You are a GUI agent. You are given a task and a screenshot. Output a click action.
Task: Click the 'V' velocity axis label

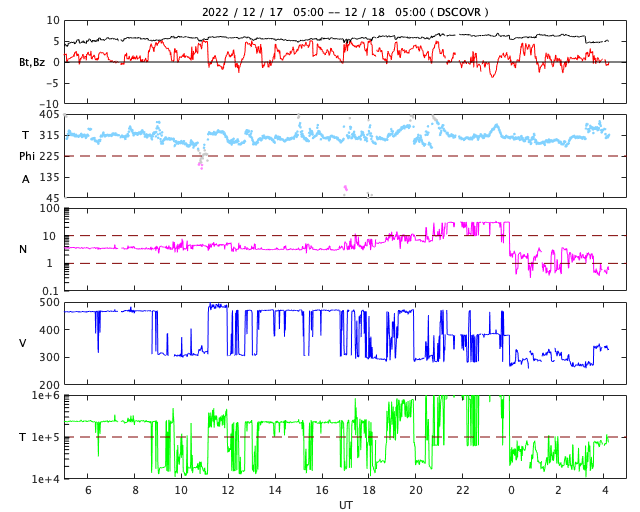23,343
